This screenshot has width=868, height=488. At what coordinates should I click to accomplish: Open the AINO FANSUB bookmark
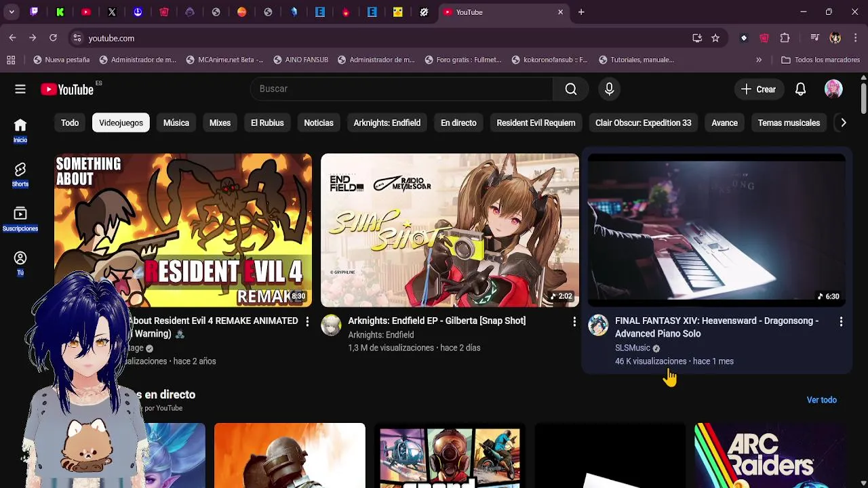(300, 60)
